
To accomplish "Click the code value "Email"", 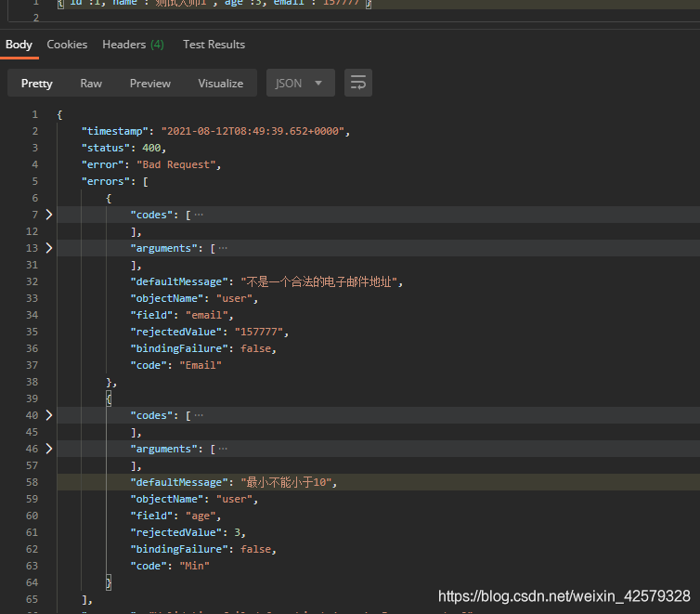I will tap(201, 365).
